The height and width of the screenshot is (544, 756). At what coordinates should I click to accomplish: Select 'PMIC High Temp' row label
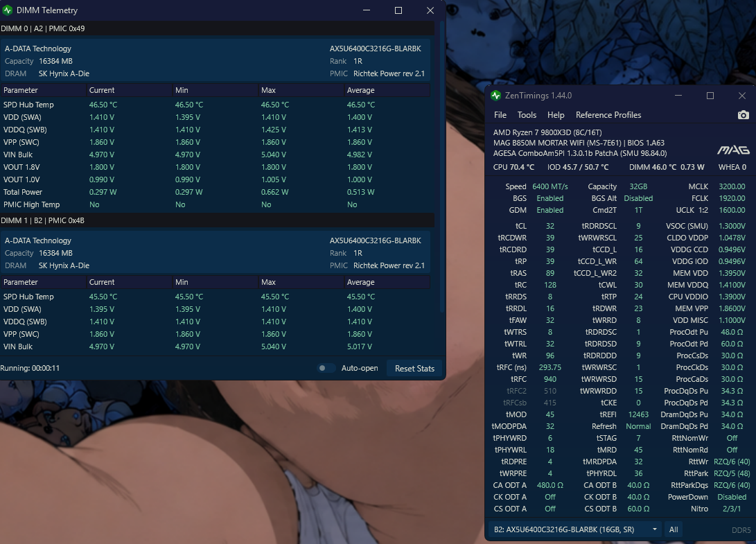(31, 204)
